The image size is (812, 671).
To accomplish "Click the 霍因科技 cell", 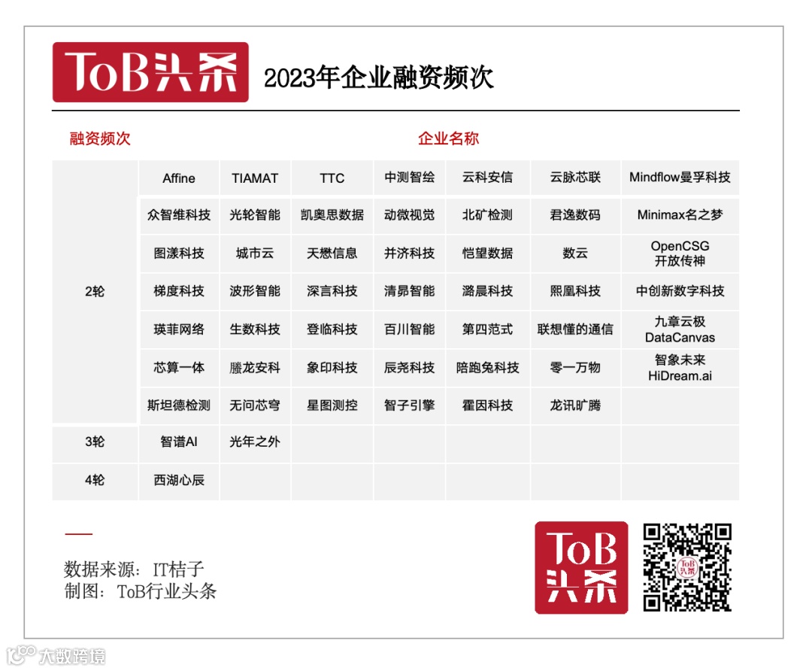I will point(487,405).
